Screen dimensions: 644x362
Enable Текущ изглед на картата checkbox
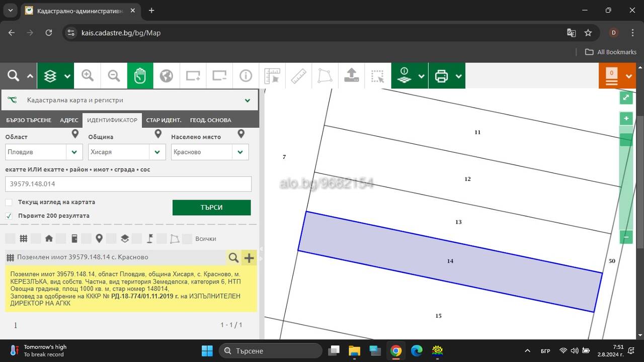pyautogui.click(x=9, y=202)
